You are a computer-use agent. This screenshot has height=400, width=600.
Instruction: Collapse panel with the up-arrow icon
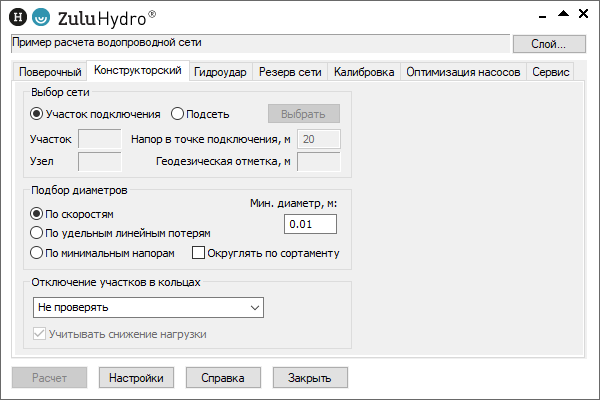pyautogui.click(x=563, y=13)
